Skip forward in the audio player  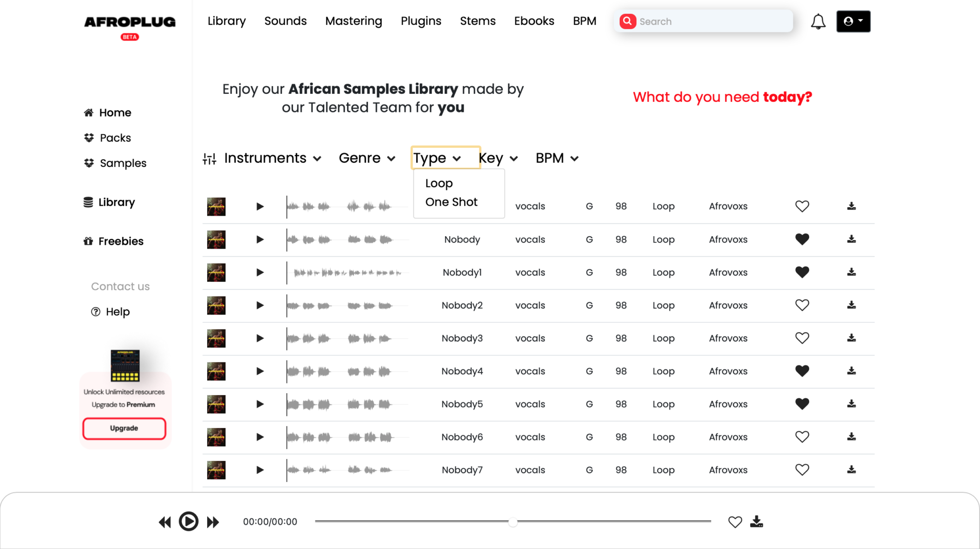click(213, 522)
